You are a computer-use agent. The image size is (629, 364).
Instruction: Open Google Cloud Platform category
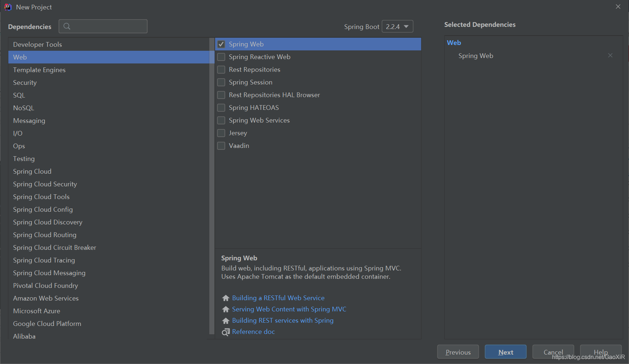(x=109, y=323)
